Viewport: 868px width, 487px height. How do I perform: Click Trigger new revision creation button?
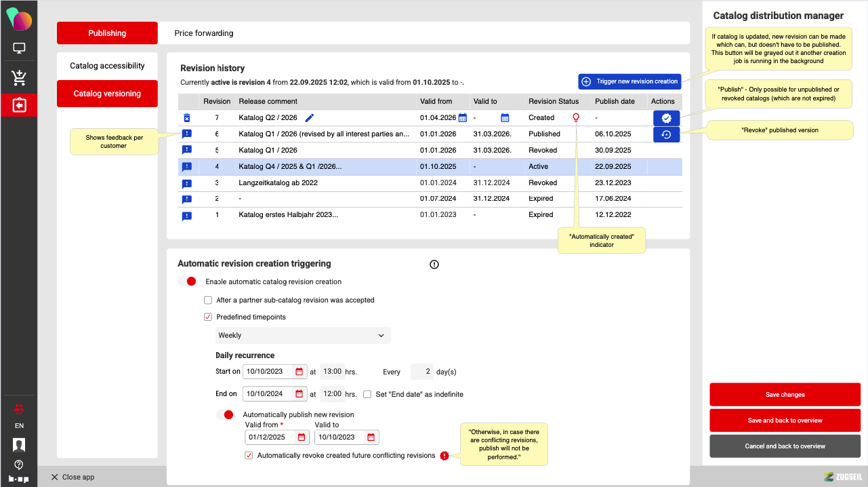pyautogui.click(x=629, y=81)
